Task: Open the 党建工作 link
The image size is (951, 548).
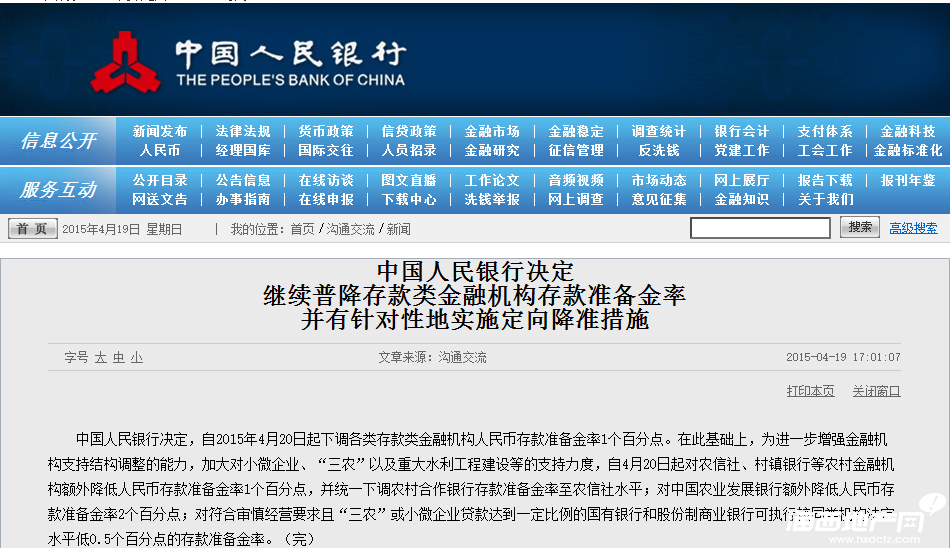Action: [x=741, y=150]
